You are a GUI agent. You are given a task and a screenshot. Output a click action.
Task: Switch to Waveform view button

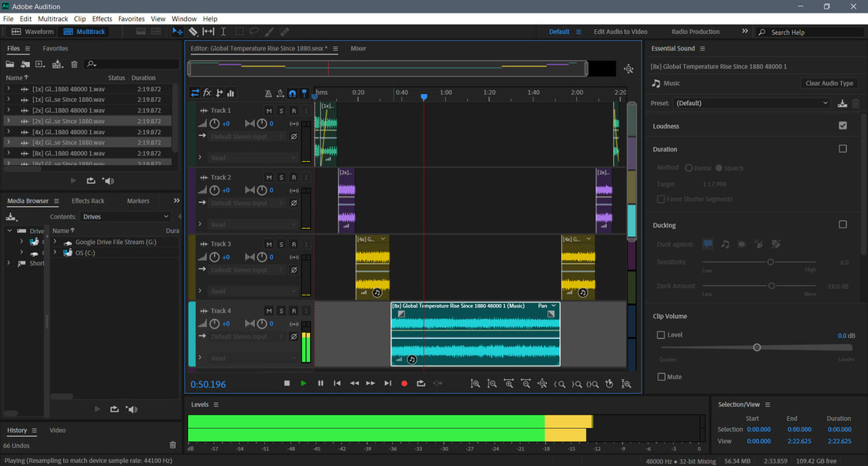pos(32,32)
